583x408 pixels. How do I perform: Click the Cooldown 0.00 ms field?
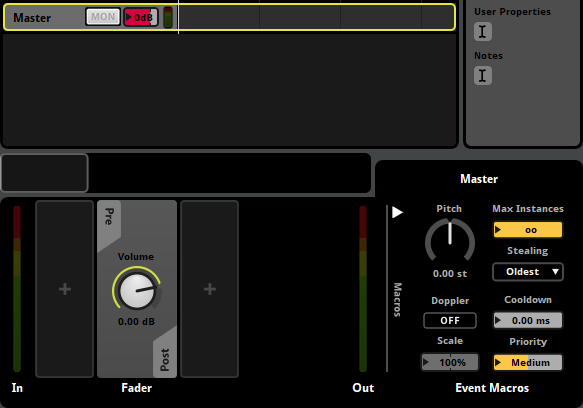(528, 320)
